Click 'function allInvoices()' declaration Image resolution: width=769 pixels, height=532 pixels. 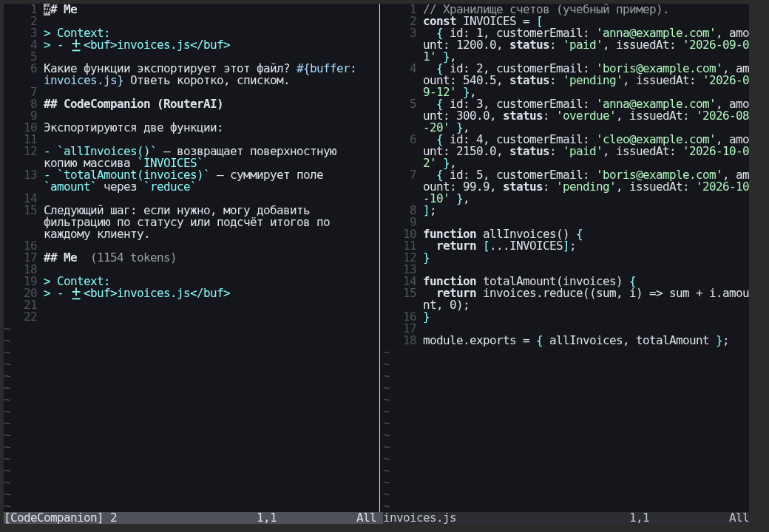click(496, 234)
